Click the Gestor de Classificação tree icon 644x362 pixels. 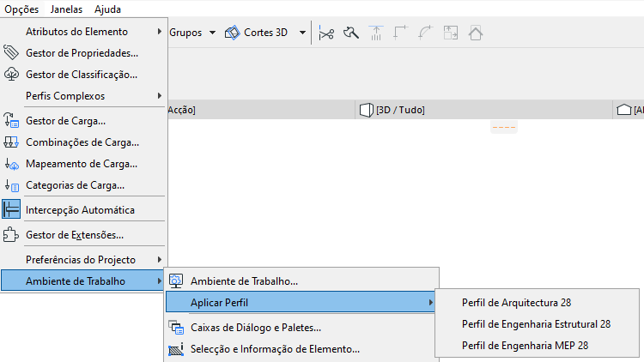tap(11, 75)
